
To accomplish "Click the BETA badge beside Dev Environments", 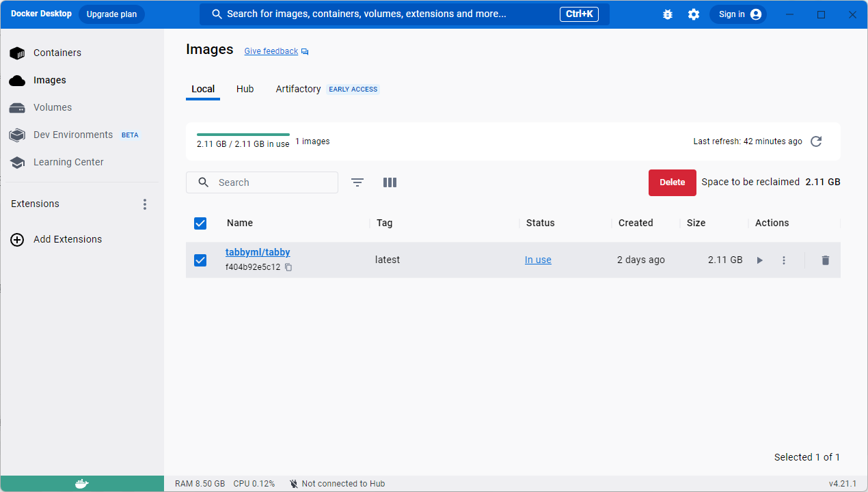I will (x=130, y=135).
